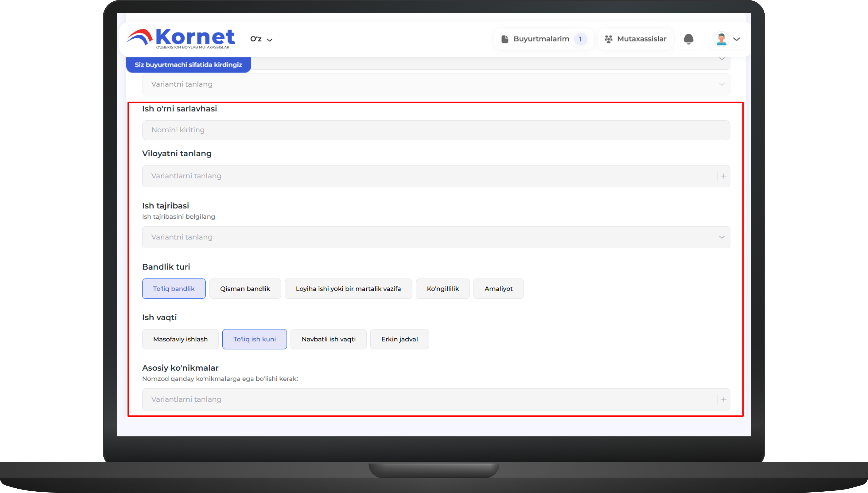
Task: Go to Mutaxassislar navigation item
Action: point(641,39)
